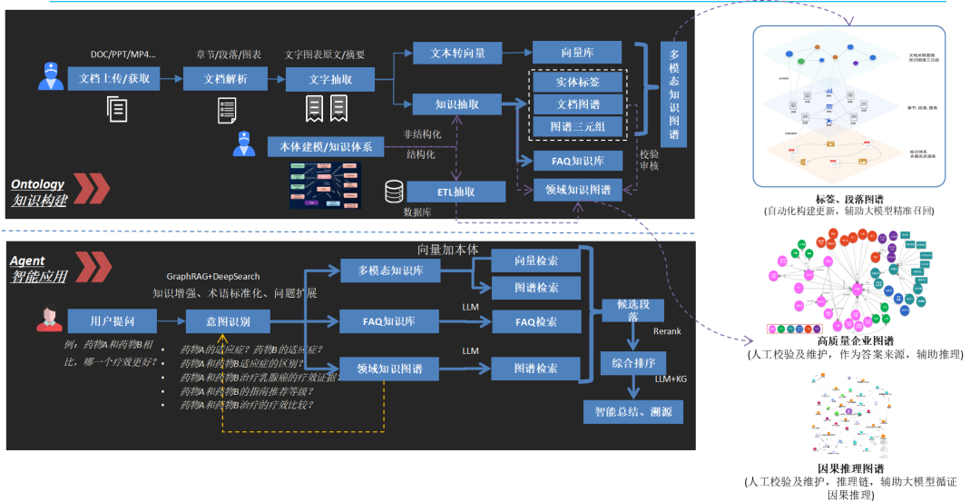Select the 高质量企业图谱 network graph image
The image size is (980, 502).
click(x=850, y=281)
